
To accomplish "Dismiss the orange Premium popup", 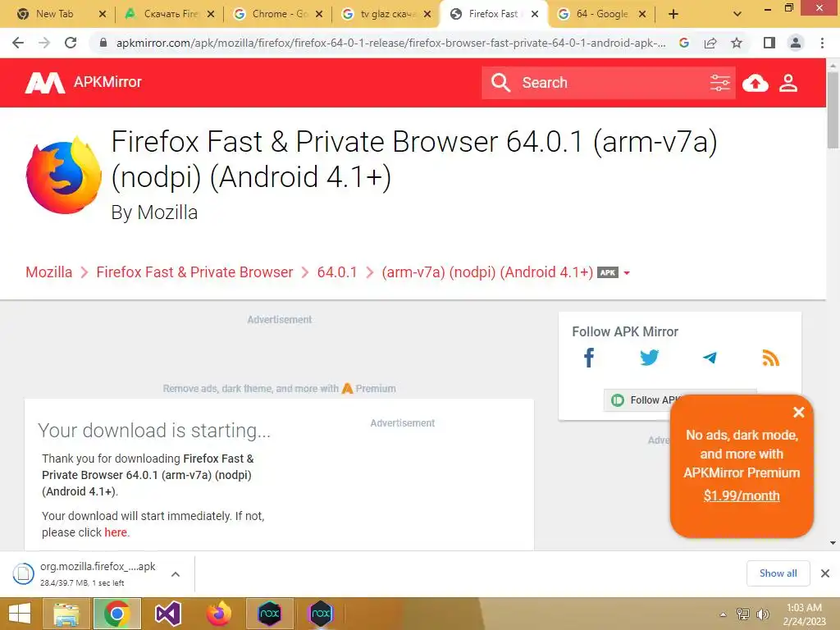I will 798,412.
